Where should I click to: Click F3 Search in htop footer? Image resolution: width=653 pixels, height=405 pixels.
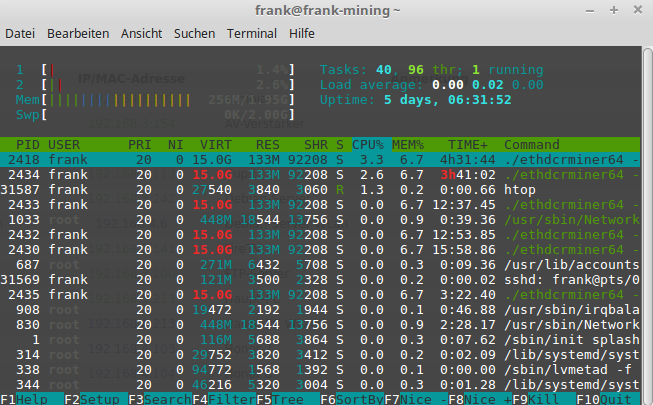click(160, 399)
